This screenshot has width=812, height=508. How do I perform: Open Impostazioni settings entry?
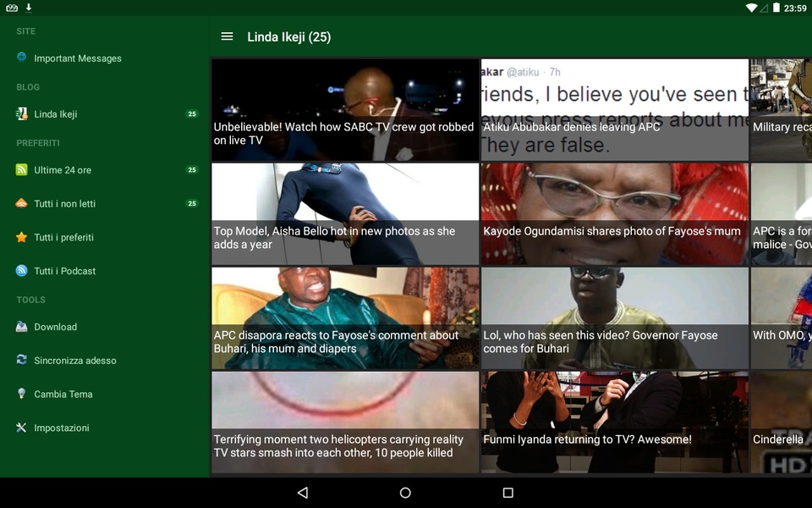coord(105,428)
